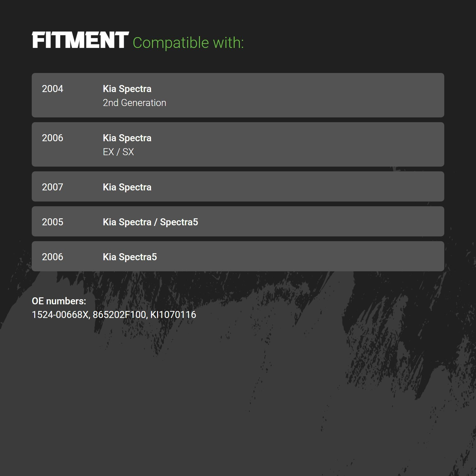Click the 'OE numbers:' label
The image size is (476, 476).
point(59,301)
